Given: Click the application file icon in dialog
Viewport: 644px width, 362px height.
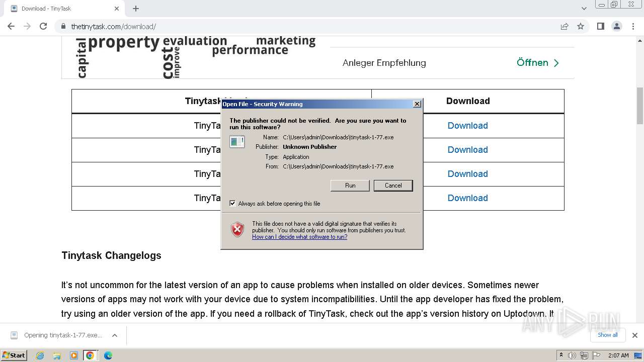Looking at the screenshot, I should click(x=237, y=142).
